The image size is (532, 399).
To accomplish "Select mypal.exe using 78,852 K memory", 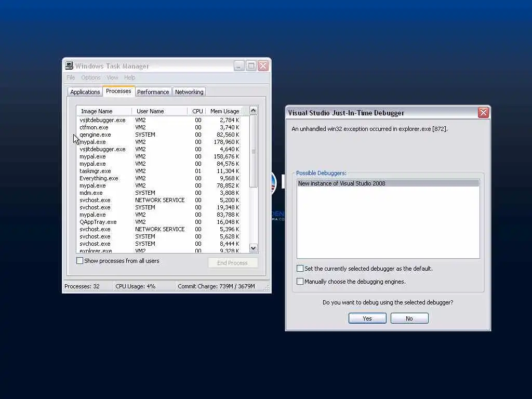I will [159, 185].
